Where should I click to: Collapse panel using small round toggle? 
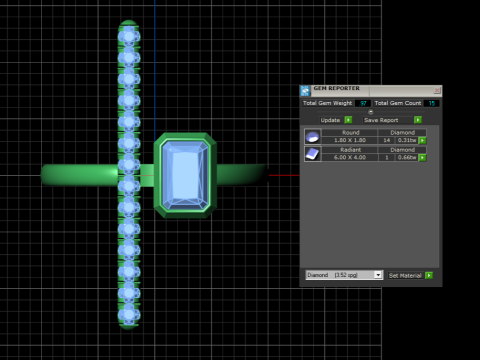pyautogui.click(x=370, y=112)
